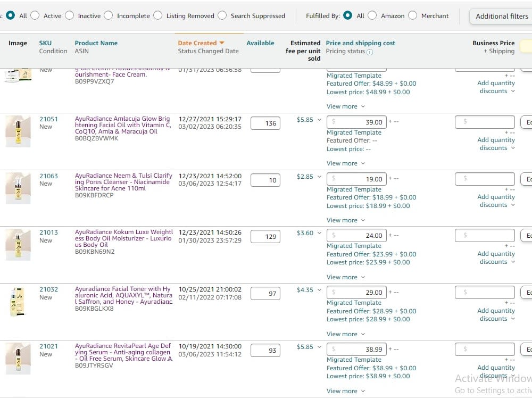Add quantity discounts for SKU 21051

tap(496, 144)
